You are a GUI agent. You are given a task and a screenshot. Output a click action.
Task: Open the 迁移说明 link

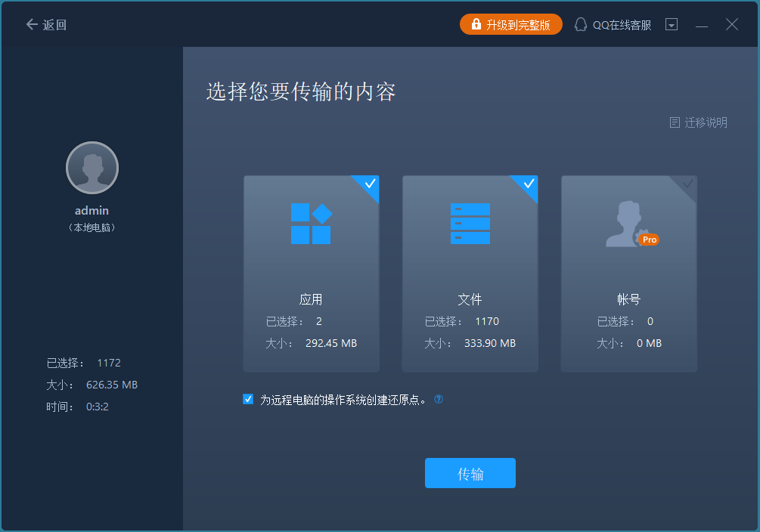706,122
